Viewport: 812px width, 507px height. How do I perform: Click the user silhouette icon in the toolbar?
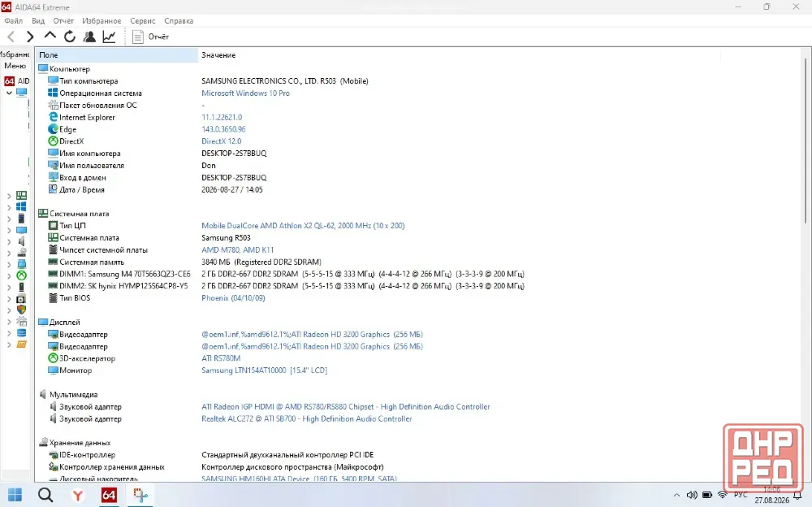tap(89, 37)
